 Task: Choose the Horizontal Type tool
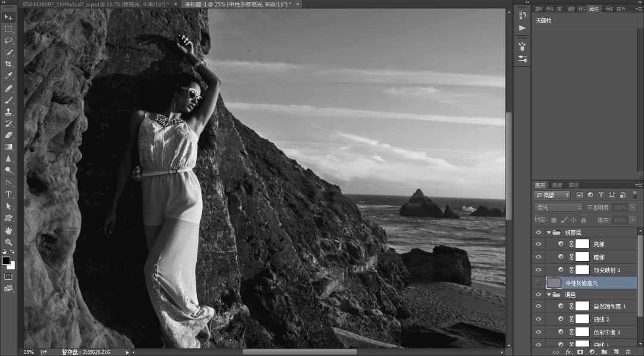point(9,194)
